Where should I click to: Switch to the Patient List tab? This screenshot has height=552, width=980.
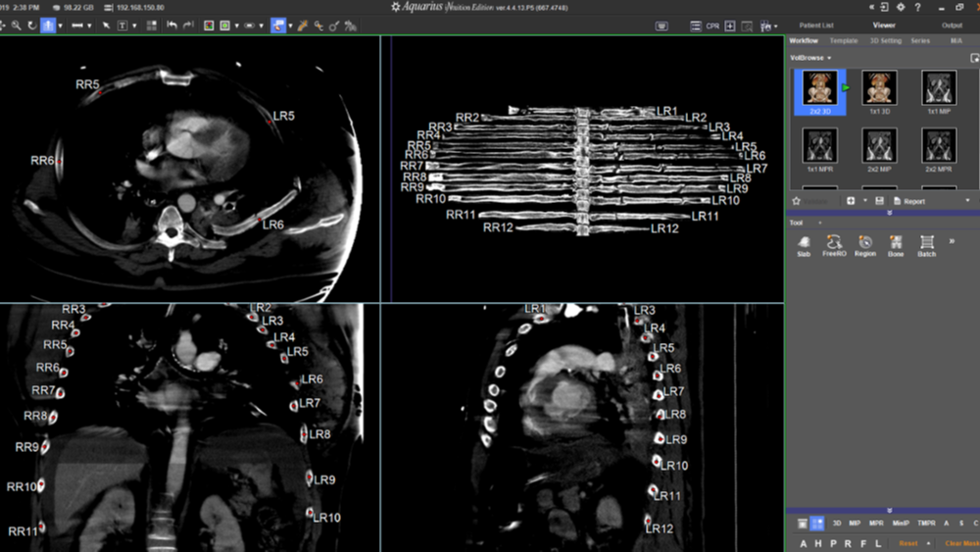pyautogui.click(x=816, y=25)
